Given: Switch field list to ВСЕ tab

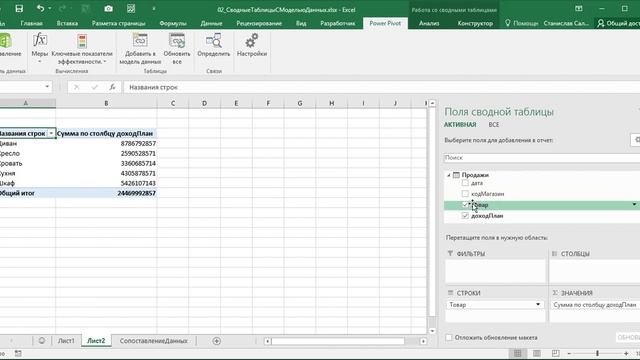Looking at the screenshot, I should (493, 125).
